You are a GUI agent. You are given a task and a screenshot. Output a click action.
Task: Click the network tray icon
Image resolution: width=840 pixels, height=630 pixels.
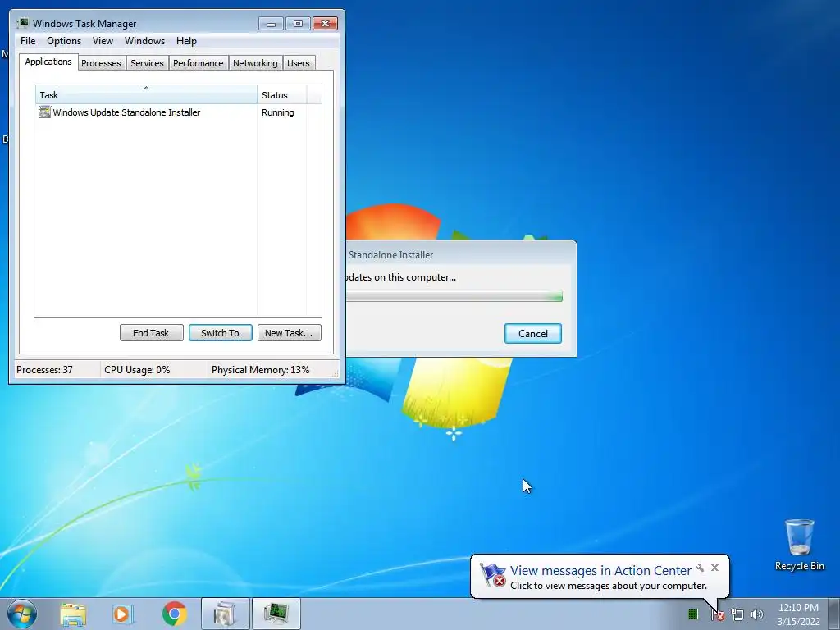coord(737,614)
